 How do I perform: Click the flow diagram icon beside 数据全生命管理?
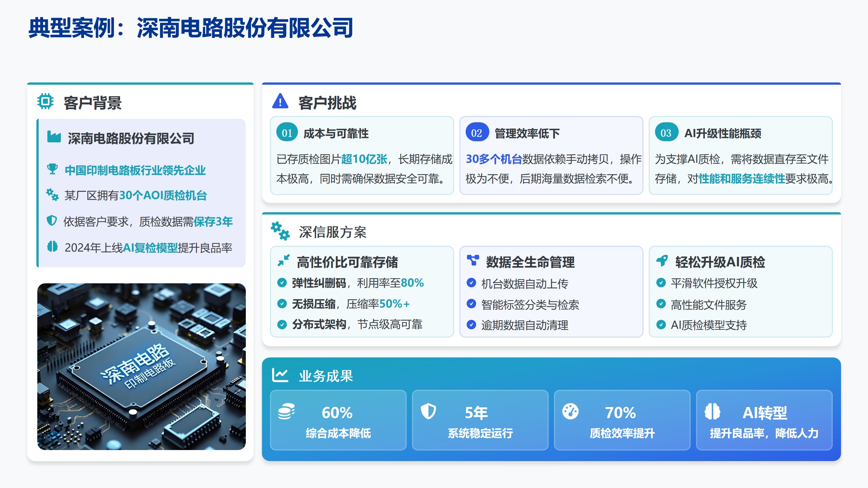(473, 260)
